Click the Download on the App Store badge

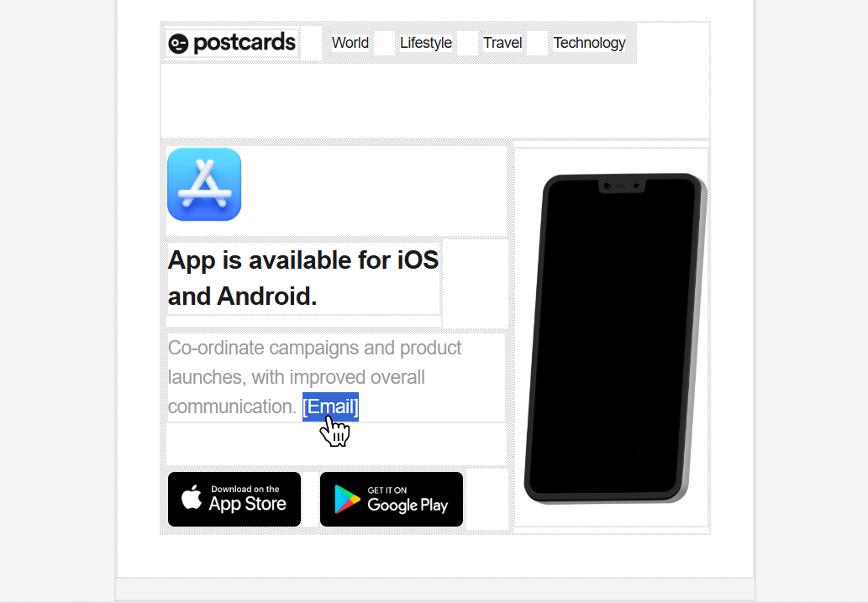(234, 499)
